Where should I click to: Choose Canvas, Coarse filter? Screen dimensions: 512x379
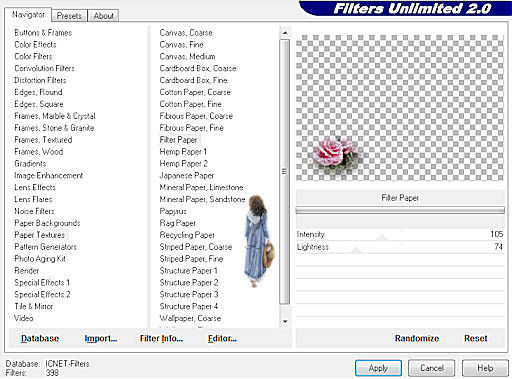pos(186,33)
